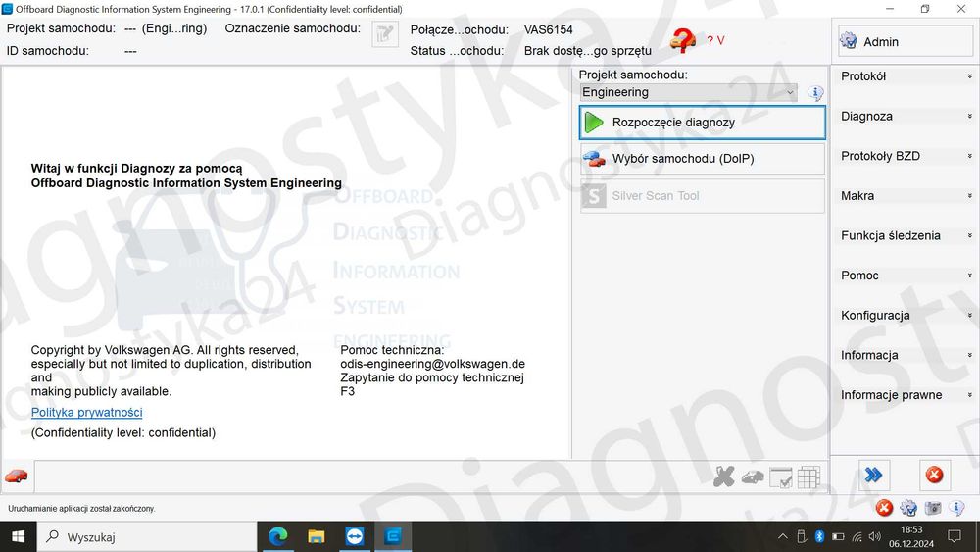Click the battery tray icon
980x552 pixels.
pos(838,537)
